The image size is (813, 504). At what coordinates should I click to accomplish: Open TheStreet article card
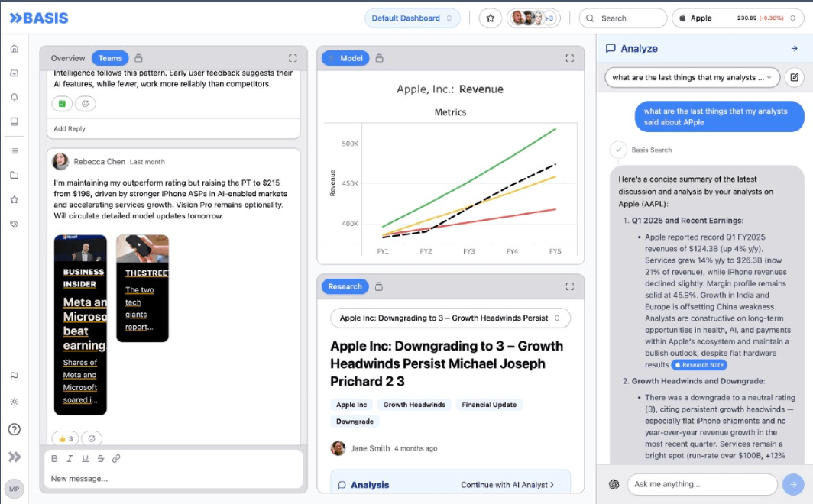pyautogui.click(x=143, y=288)
